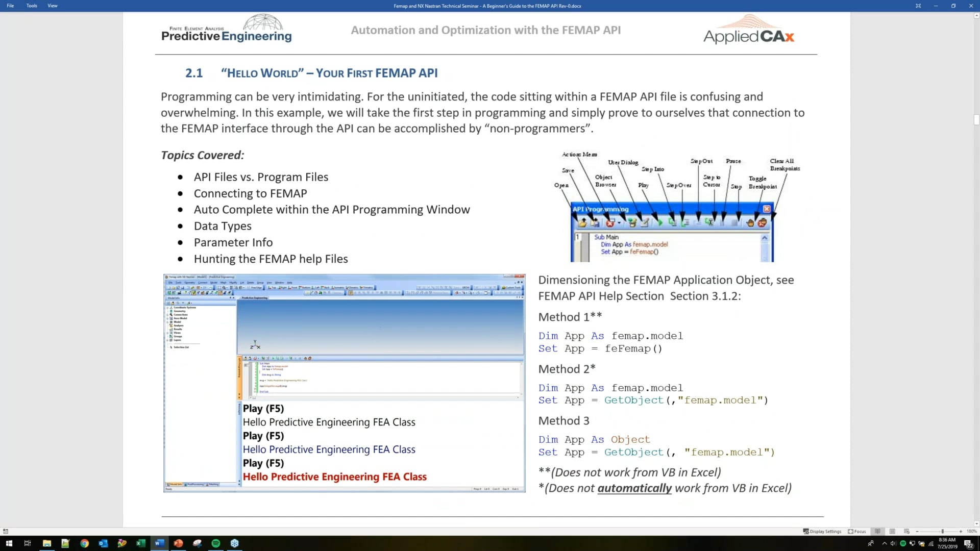
Task: Click Display Settings in the status bar
Action: tap(822, 531)
